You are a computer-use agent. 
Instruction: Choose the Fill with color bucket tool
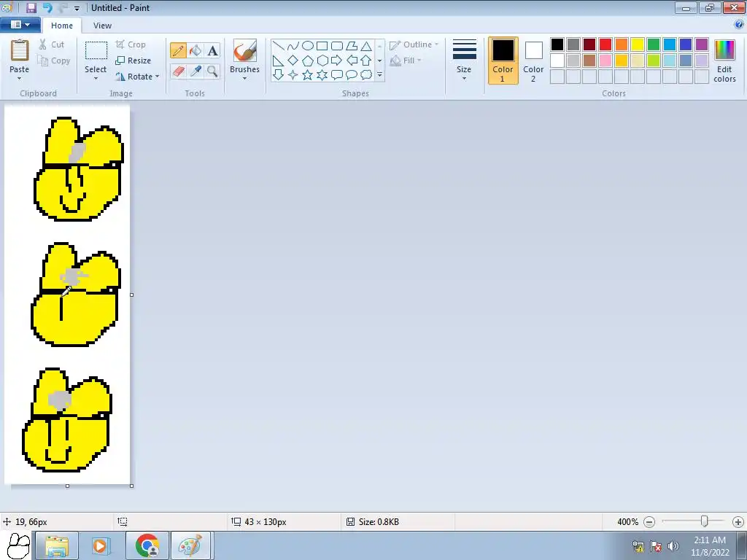pyautogui.click(x=196, y=50)
